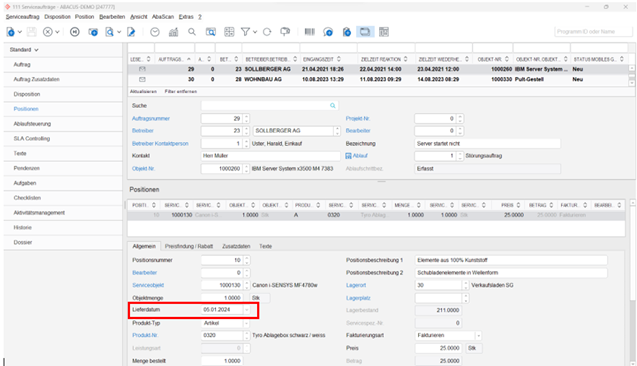
Task: Open the Lieferdatum date picker dropdown
Action: pyautogui.click(x=247, y=310)
